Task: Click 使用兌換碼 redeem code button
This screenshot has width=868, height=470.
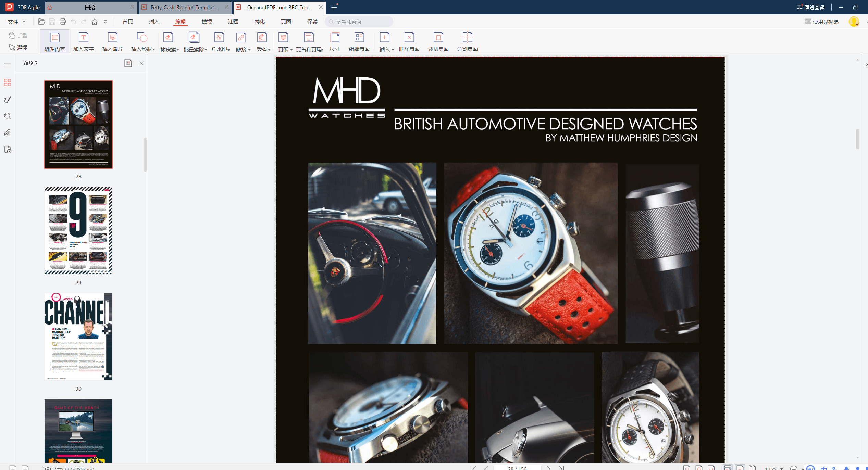Action: (x=821, y=22)
